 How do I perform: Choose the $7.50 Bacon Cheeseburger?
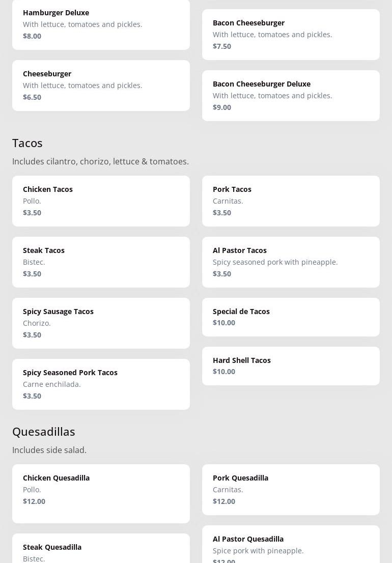(291, 34)
